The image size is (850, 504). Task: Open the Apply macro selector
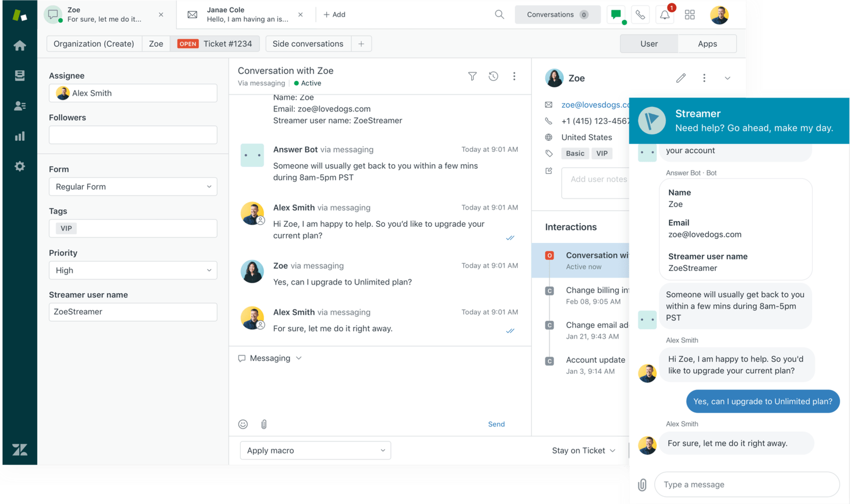click(x=315, y=450)
